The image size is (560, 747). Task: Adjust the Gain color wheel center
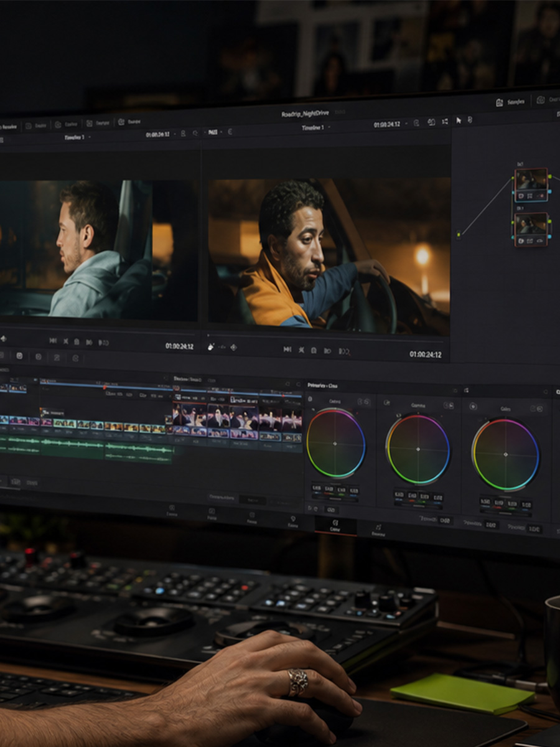click(505, 454)
